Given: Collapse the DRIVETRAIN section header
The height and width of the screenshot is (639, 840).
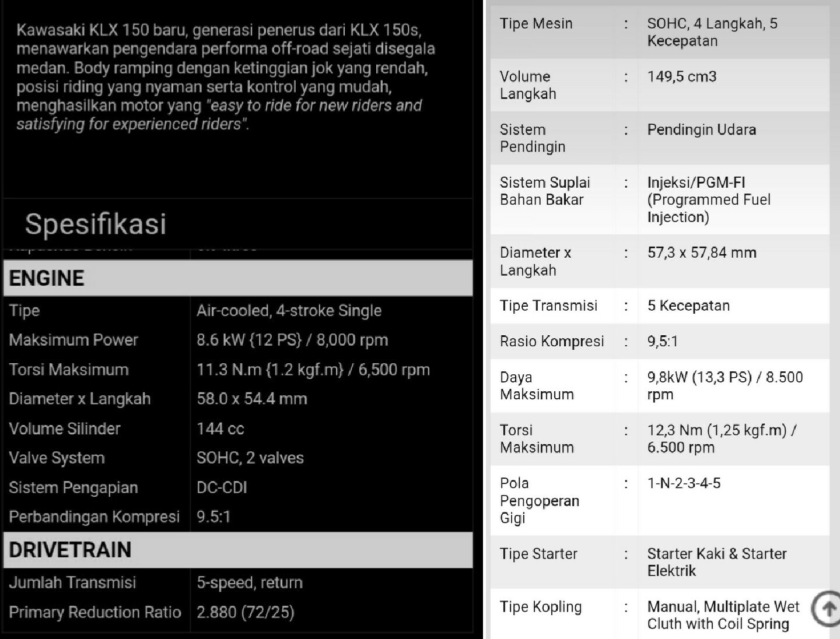Looking at the screenshot, I should point(238,550).
